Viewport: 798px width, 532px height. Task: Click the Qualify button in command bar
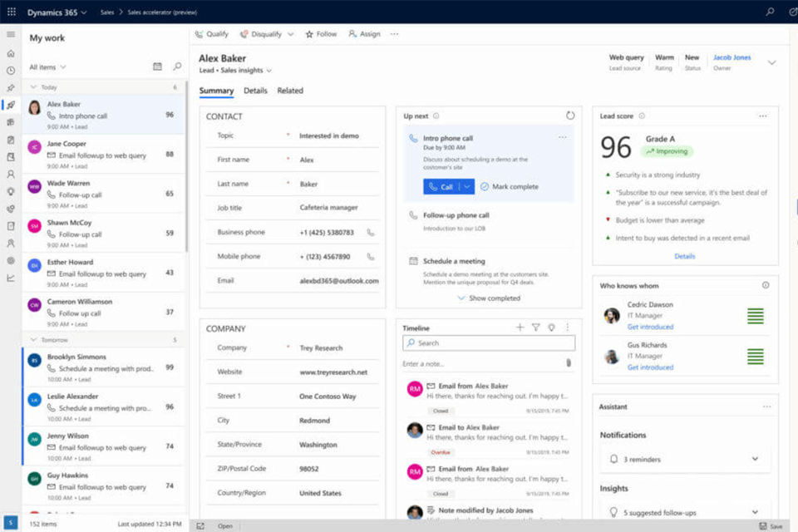pos(211,34)
